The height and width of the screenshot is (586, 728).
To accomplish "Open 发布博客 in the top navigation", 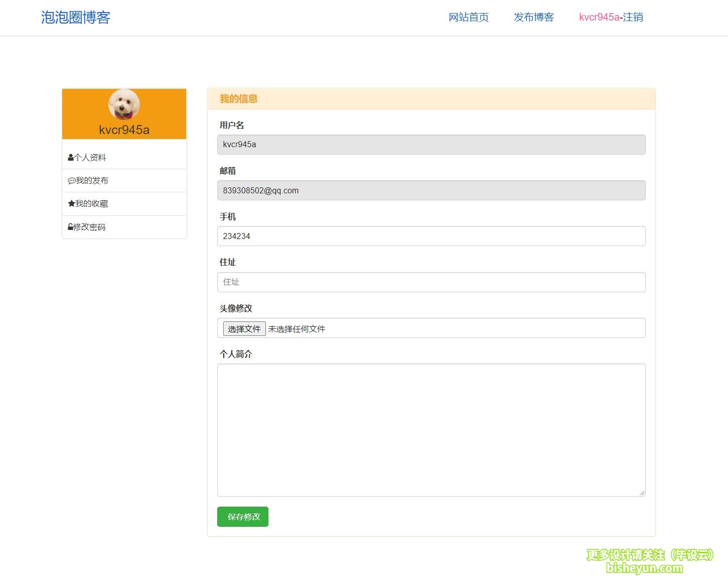I will (534, 18).
